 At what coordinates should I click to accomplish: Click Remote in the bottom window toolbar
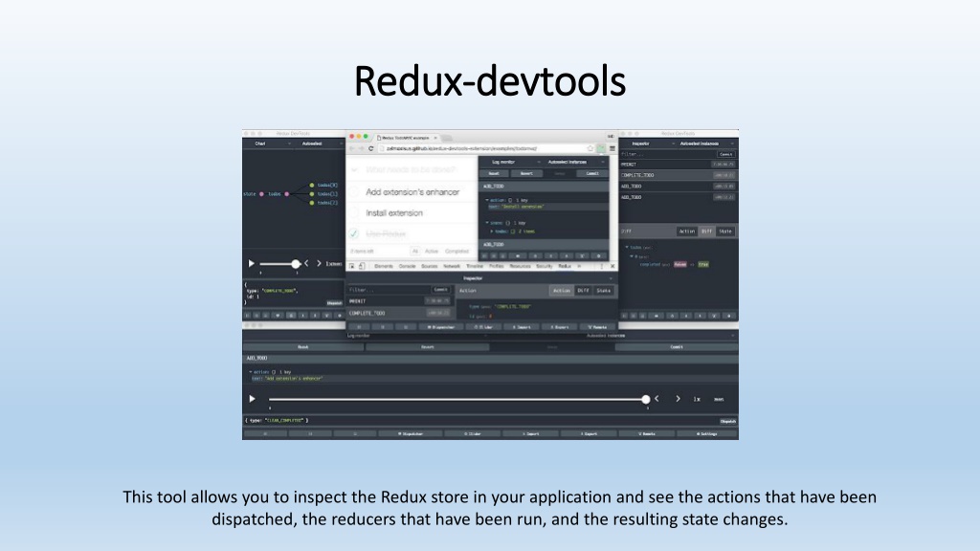click(x=647, y=433)
